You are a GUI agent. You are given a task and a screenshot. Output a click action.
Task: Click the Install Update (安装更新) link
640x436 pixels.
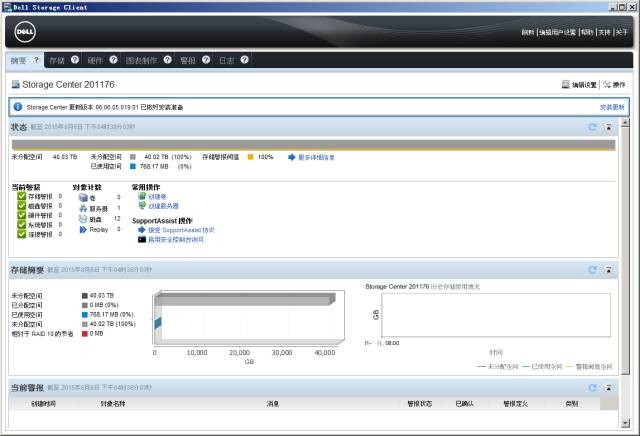coord(612,107)
